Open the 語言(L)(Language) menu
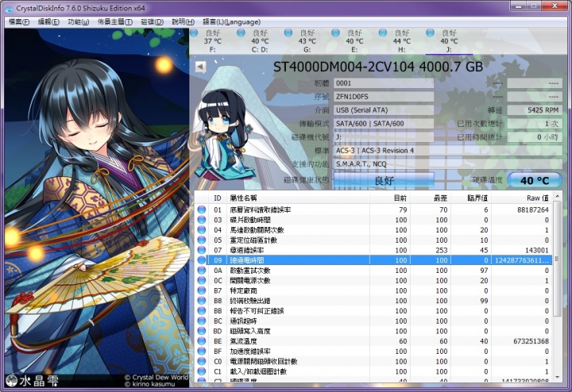 232,22
